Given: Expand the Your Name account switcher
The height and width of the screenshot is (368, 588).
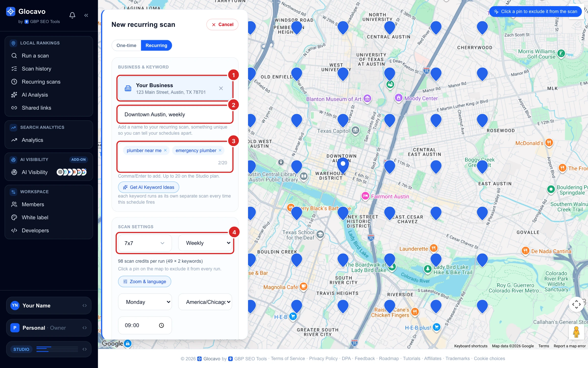Looking at the screenshot, I should tap(49, 305).
